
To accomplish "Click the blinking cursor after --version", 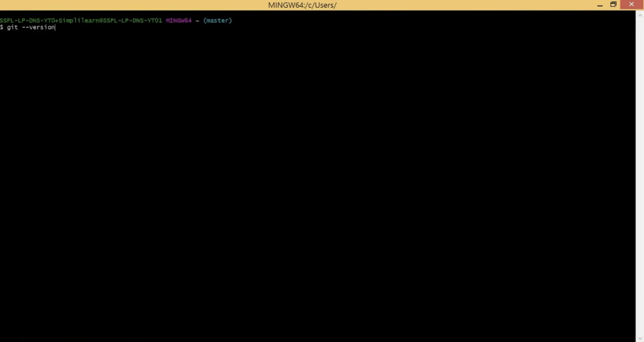I will pos(56,27).
